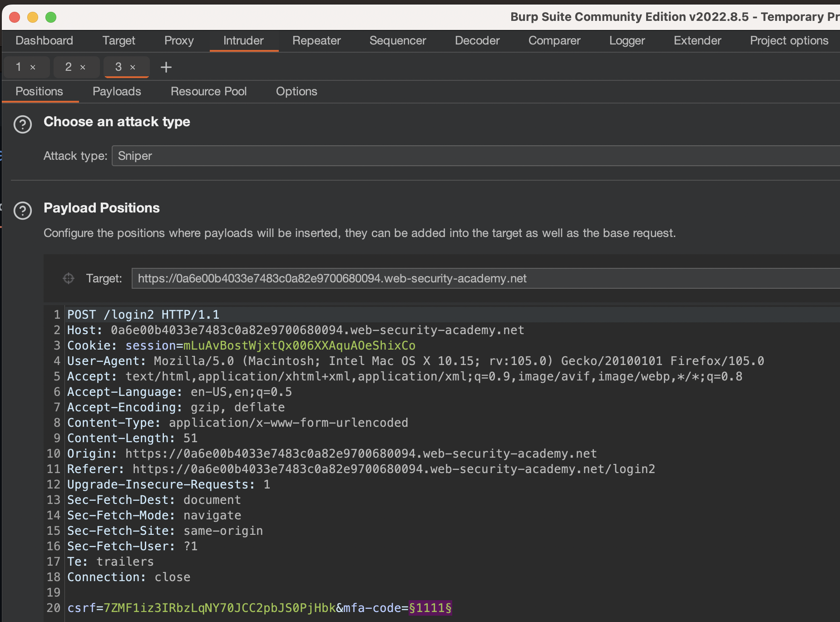Click the POST /login2 HTTP/1.1 request line
The image size is (840, 622).
pos(143,315)
